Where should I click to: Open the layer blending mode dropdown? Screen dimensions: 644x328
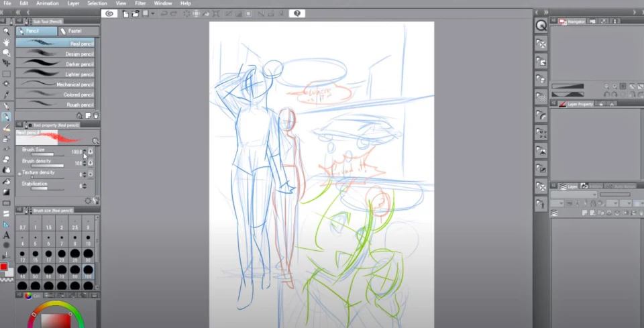574,194
